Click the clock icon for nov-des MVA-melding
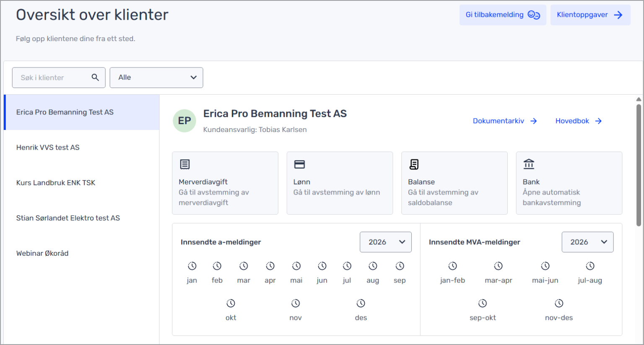 tap(559, 303)
